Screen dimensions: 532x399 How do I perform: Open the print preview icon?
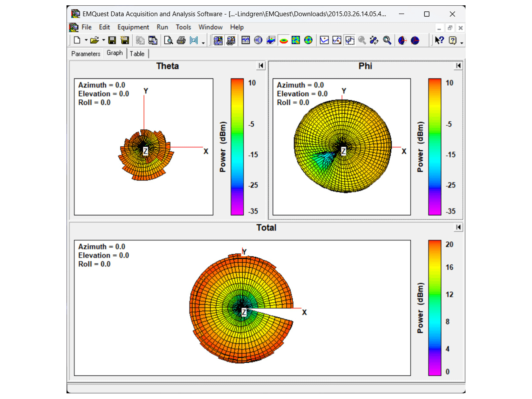tap(169, 41)
